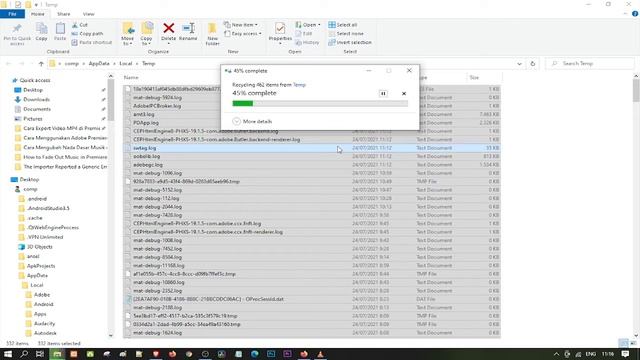Screen dimensions: 640x360
Task: Click the Rename icon
Action: (188, 28)
